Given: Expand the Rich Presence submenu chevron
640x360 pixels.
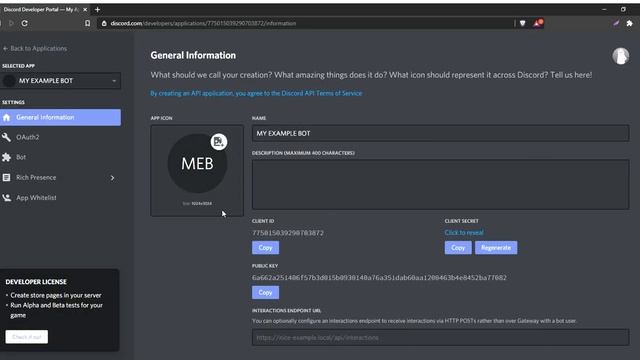Looking at the screenshot, I should (x=112, y=178).
